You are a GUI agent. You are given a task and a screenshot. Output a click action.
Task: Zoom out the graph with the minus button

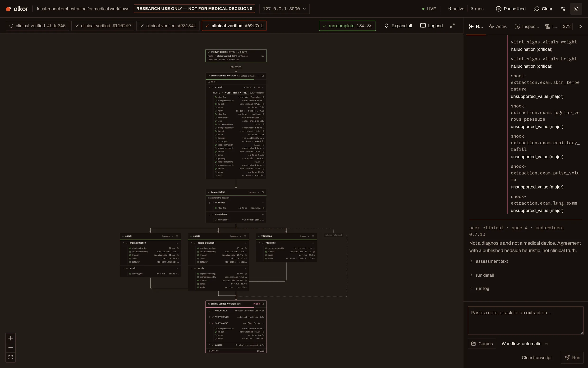(11, 348)
